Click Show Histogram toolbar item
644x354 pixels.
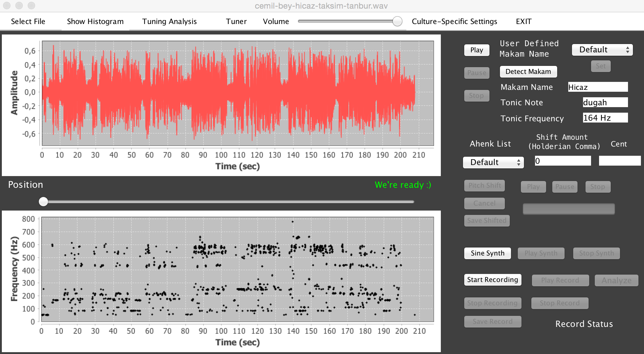[95, 21]
